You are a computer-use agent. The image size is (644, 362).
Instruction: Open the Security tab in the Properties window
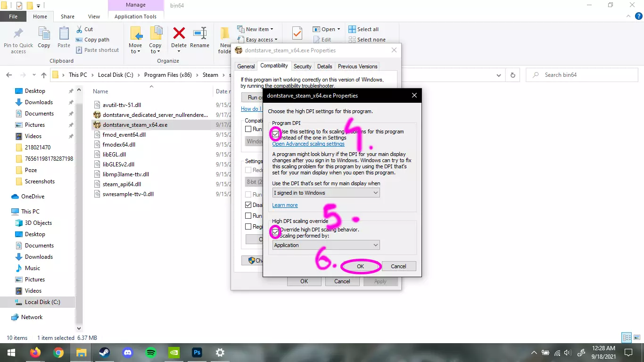click(x=302, y=66)
